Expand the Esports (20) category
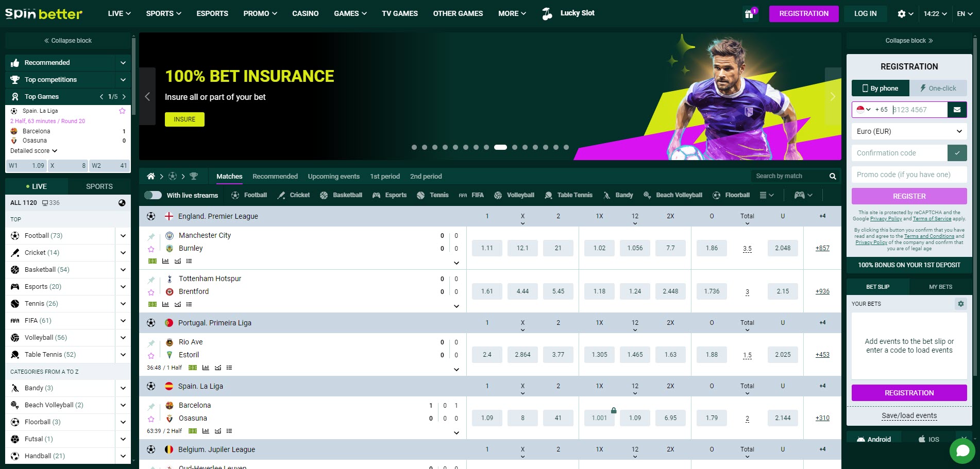 pos(123,287)
